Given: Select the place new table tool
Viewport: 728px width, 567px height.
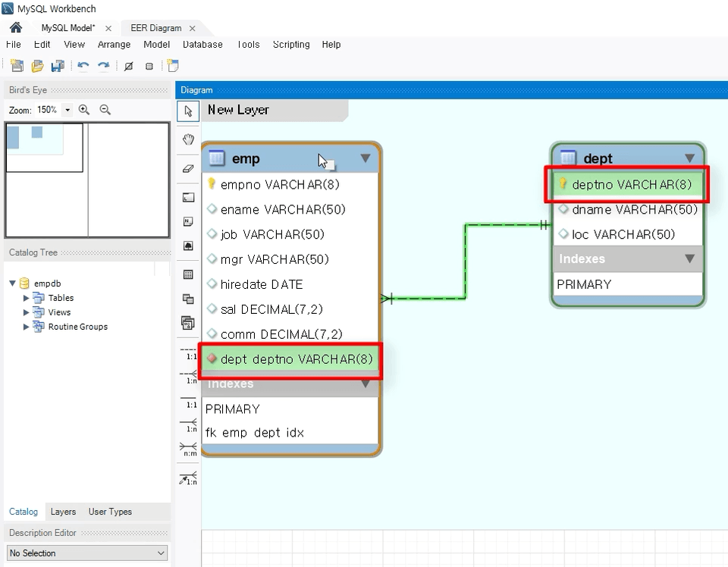Looking at the screenshot, I should point(188,274).
